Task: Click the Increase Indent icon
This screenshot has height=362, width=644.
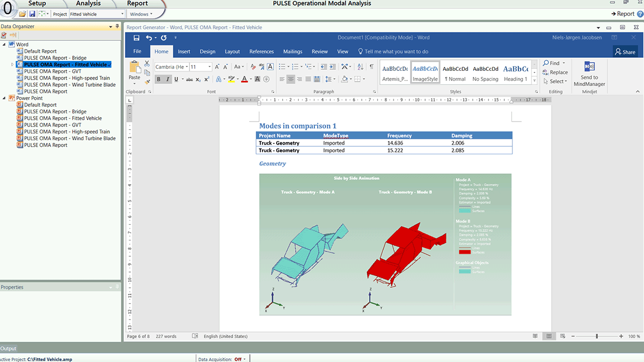Action: 332,67
